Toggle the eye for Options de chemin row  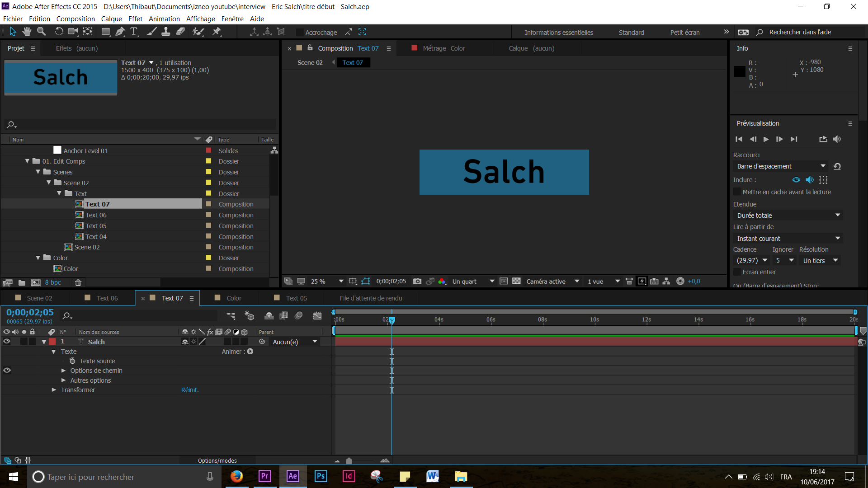pyautogui.click(x=7, y=371)
